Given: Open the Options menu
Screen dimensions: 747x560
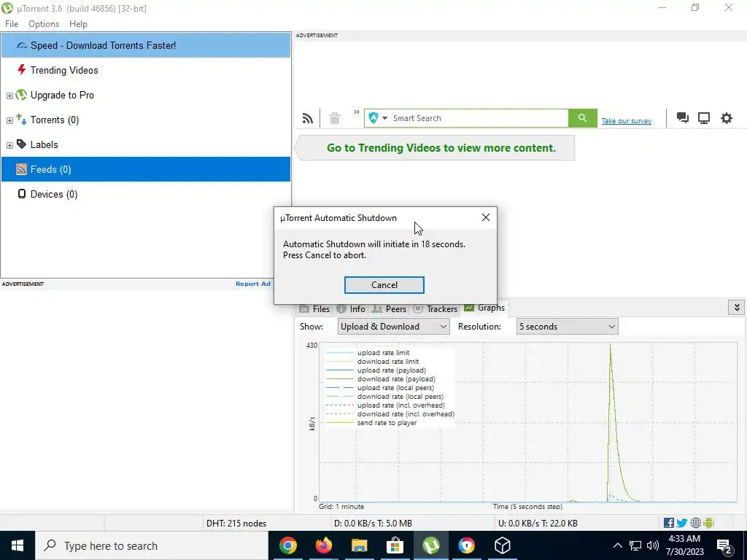Looking at the screenshot, I should [44, 24].
